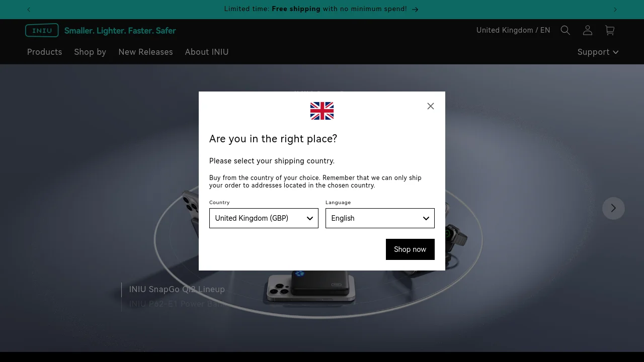Image resolution: width=644 pixels, height=362 pixels.
Task: Show the next announcement bar message
Action: pos(615,10)
